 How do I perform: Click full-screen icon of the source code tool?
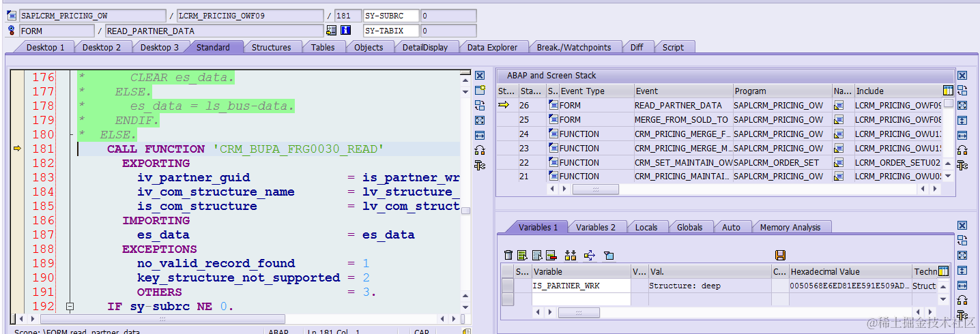tap(480, 120)
